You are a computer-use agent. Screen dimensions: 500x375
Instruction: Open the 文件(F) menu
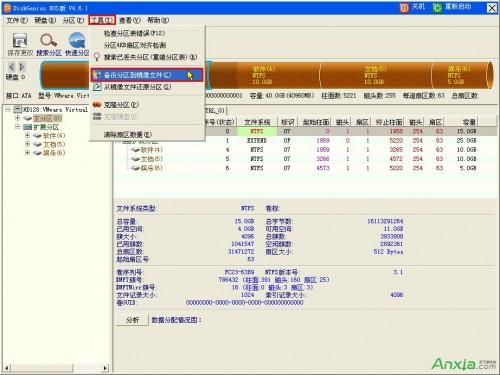coord(17,20)
